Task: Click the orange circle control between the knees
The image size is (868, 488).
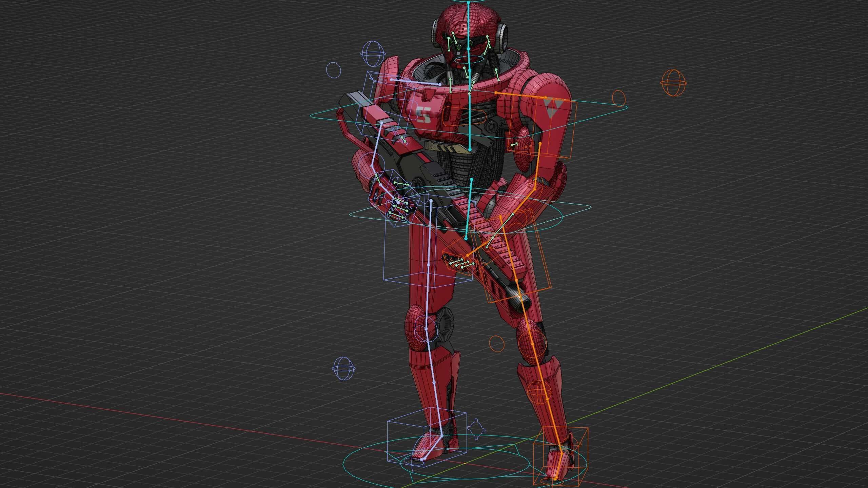Action: 497,344
